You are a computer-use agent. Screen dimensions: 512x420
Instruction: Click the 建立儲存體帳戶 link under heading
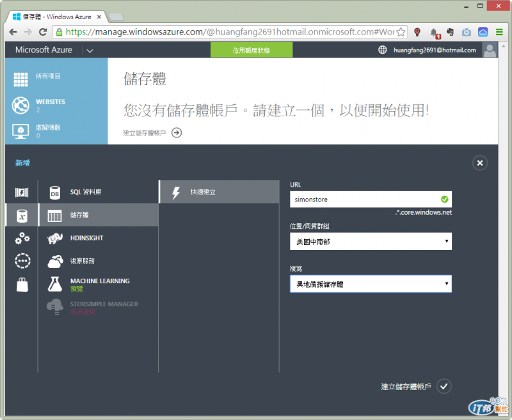pos(145,133)
